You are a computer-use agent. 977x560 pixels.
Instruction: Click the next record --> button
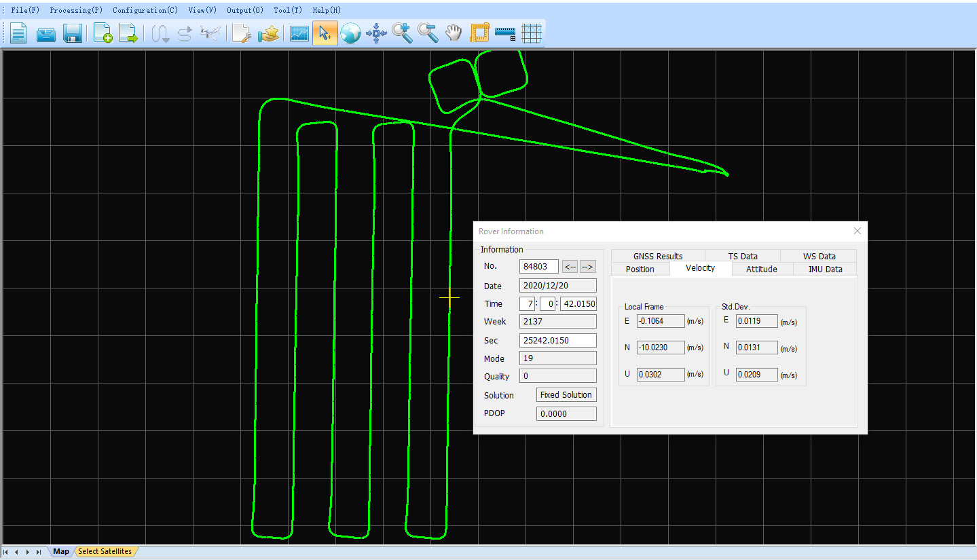[x=587, y=267]
